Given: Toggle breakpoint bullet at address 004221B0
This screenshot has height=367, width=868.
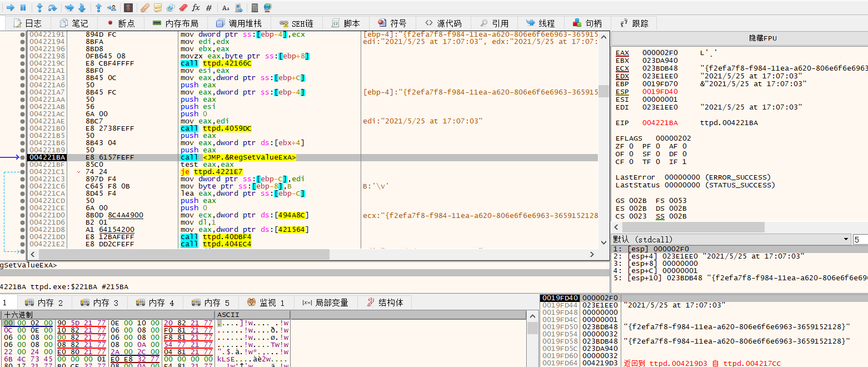Looking at the screenshot, I should [23, 128].
